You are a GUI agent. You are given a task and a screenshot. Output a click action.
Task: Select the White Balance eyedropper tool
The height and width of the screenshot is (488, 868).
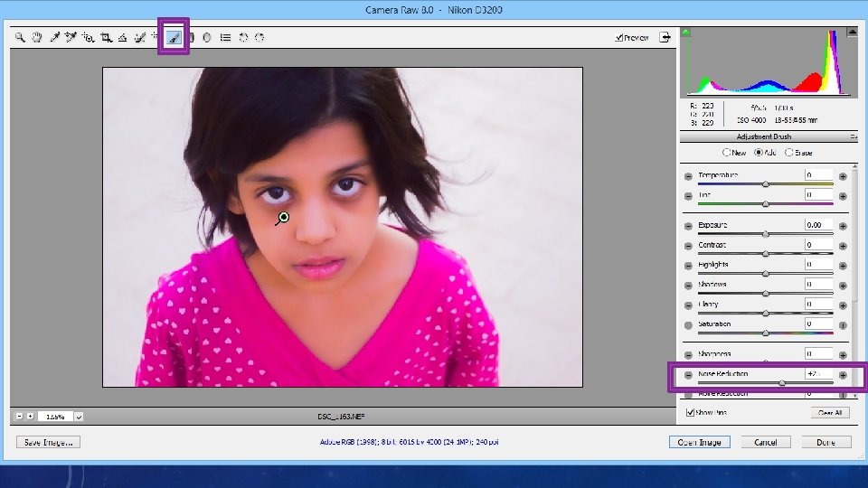(54, 37)
